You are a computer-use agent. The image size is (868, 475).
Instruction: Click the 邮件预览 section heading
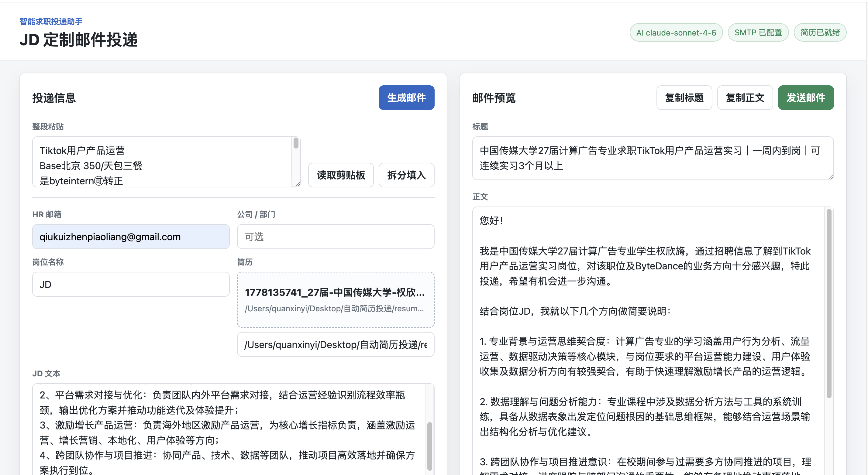click(494, 98)
